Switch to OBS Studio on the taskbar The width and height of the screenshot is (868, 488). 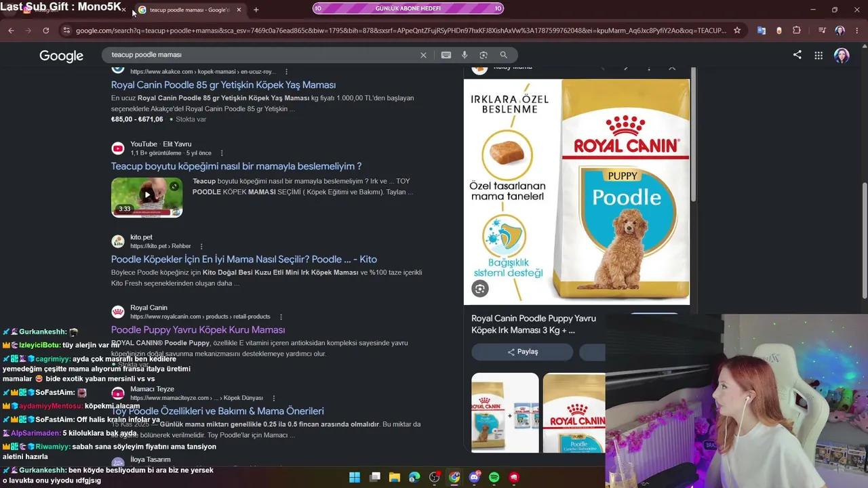[435, 477]
